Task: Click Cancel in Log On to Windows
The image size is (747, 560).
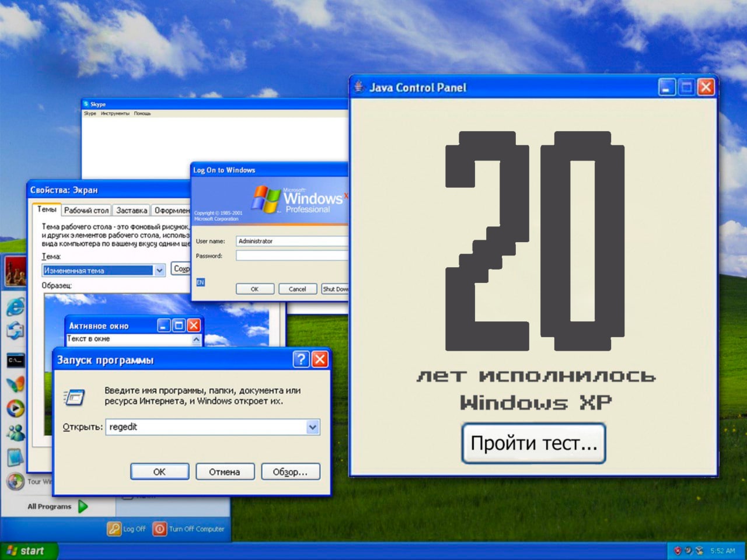Action: click(x=298, y=289)
